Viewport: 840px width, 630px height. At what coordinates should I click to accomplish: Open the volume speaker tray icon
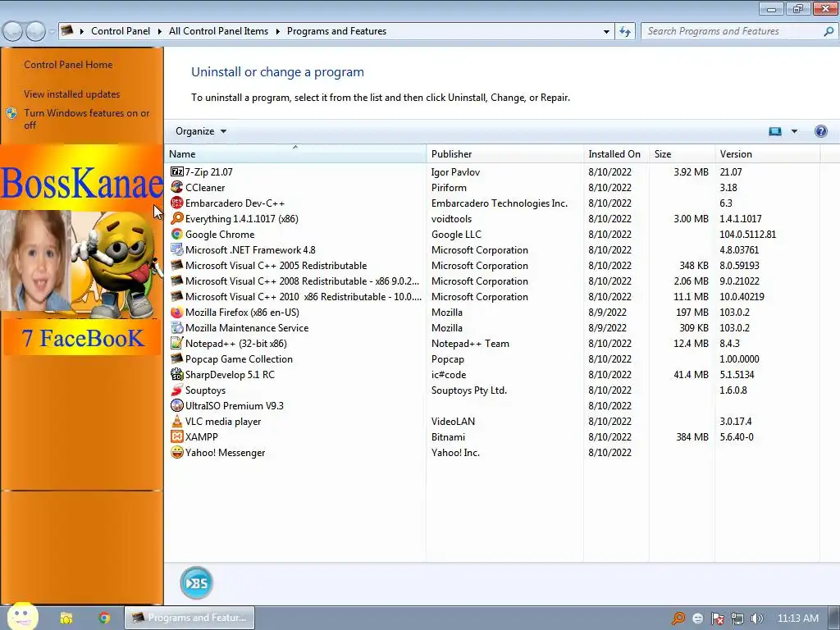757,619
